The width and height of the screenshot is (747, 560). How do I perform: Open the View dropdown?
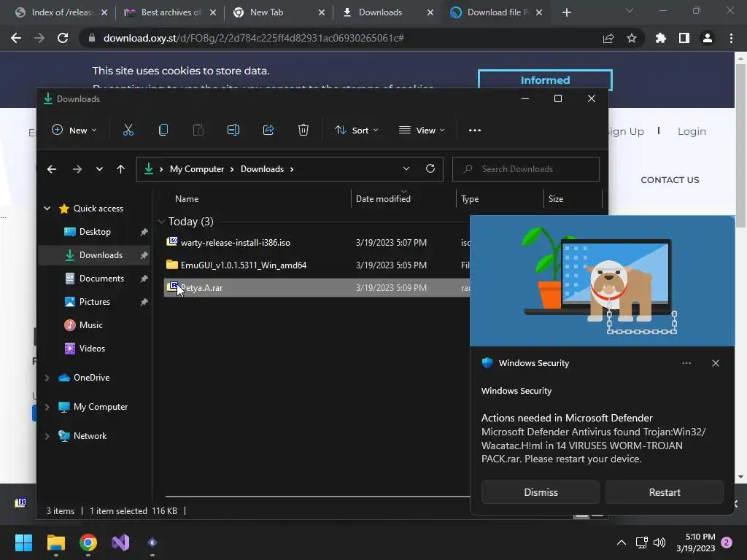tap(422, 130)
